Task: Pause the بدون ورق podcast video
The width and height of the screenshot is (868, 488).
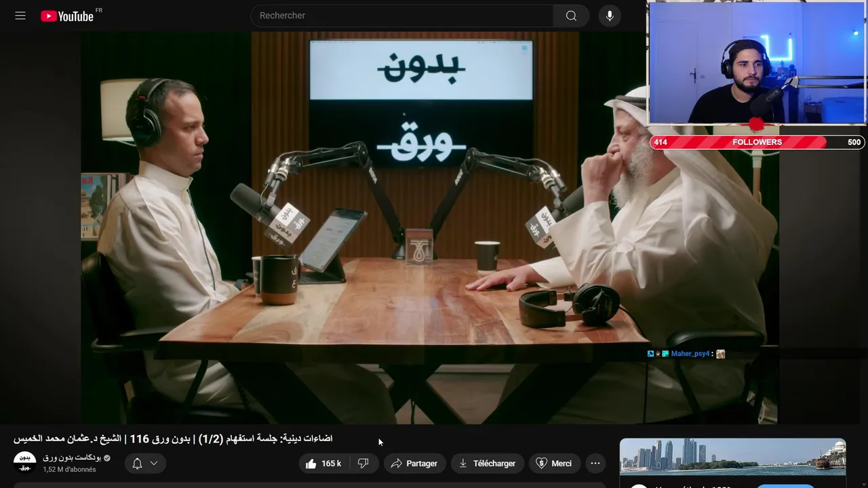Action: pyautogui.click(x=429, y=228)
